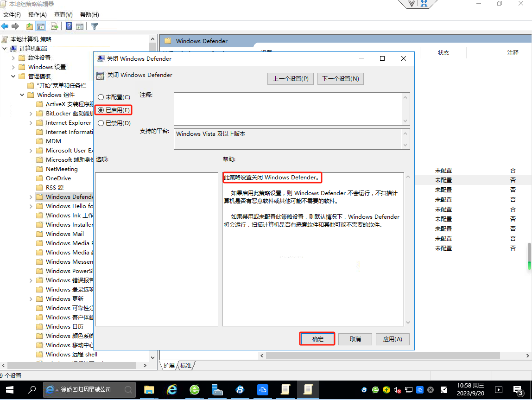Switch to the 标准 tab
This screenshot has width=532, height=400.
(x=185, y=365)
